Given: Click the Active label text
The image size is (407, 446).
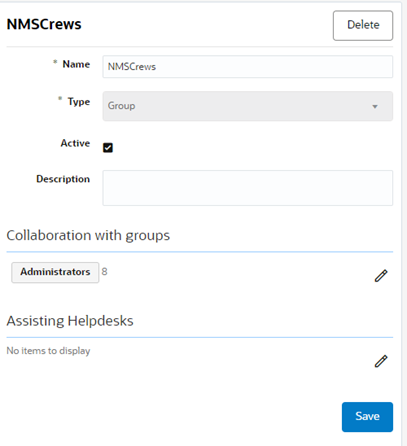Looking at the screenshot, I should click(75, 143).
